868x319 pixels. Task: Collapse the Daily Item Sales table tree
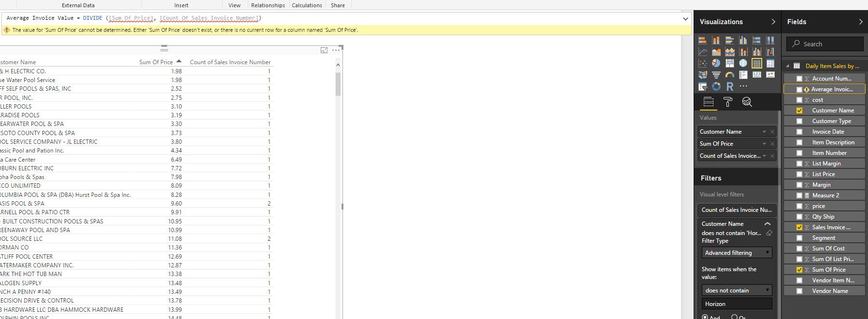coord(788,66)
